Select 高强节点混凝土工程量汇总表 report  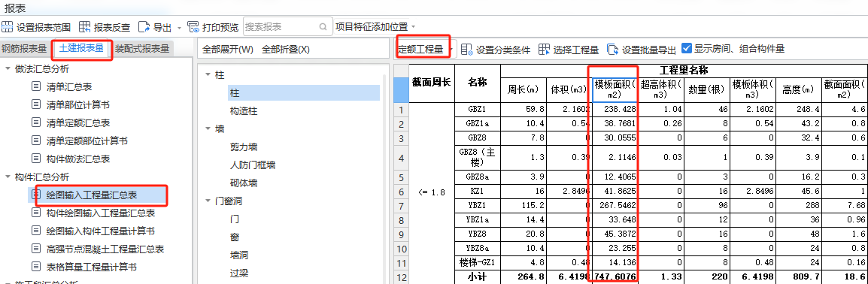tap(105, 249)
